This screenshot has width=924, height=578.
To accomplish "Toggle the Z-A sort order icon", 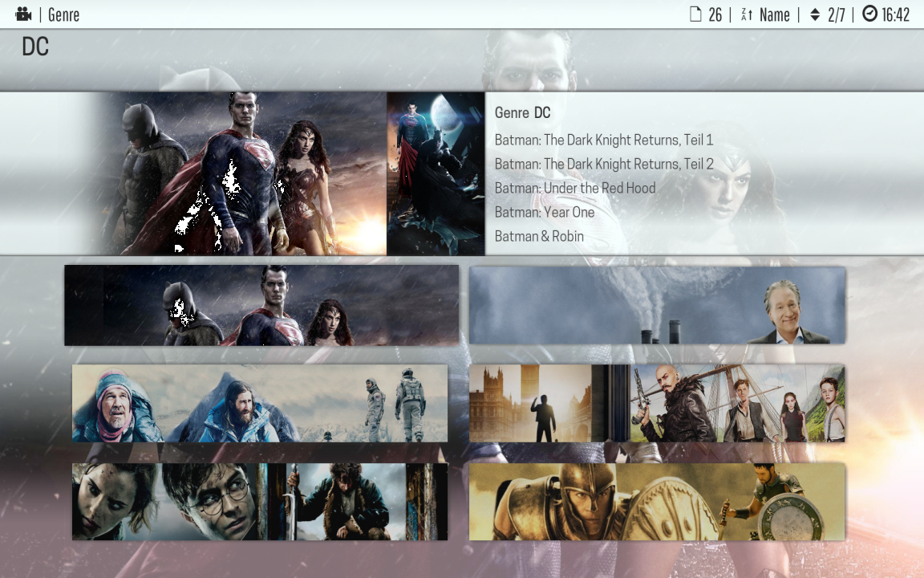I will coord(746,14).
